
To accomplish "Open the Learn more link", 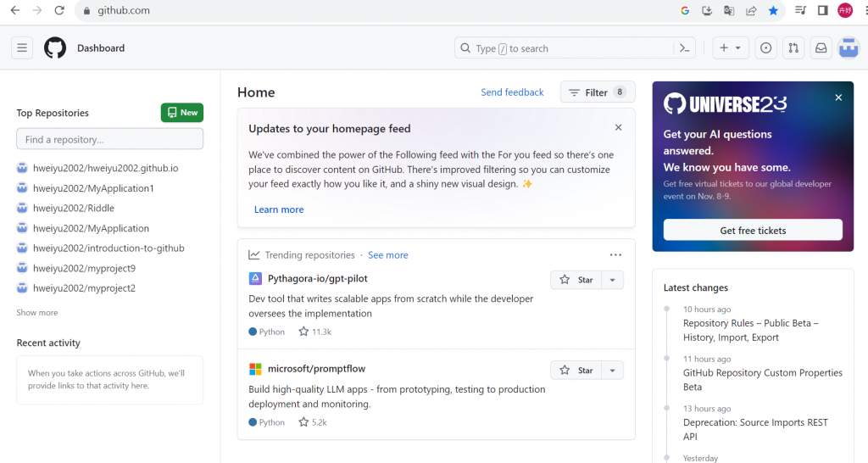I will tap(279, 209).
